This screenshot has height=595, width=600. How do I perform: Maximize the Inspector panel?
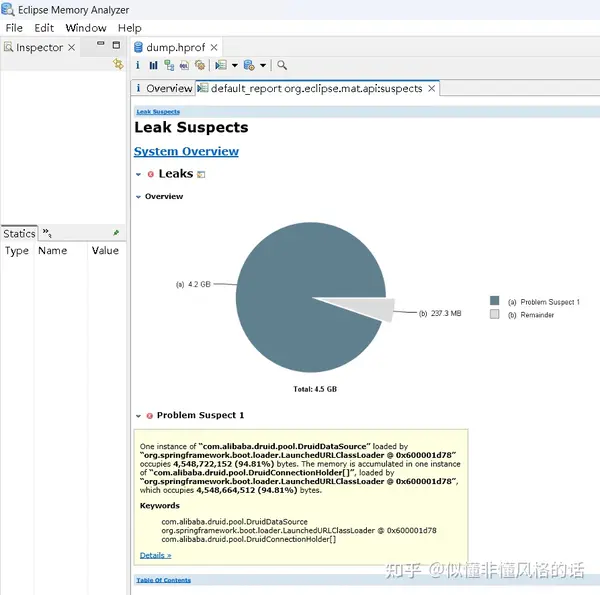[x=116, y=45]
